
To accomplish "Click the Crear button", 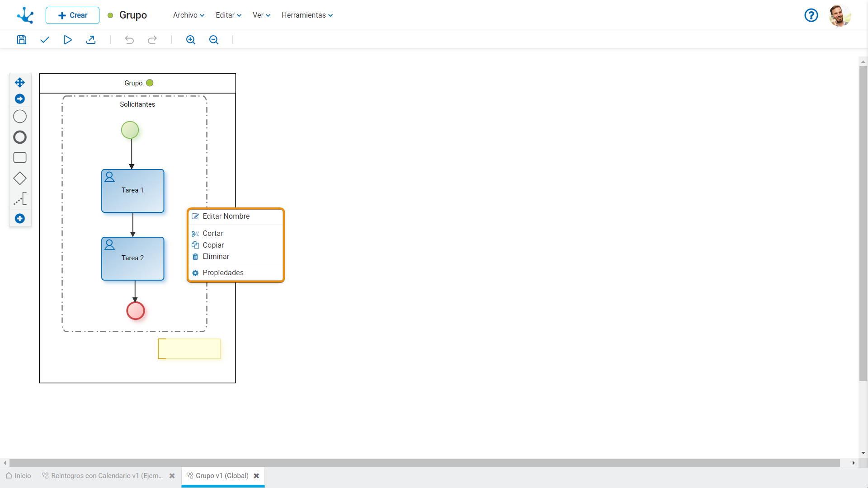I will point(72,15).
